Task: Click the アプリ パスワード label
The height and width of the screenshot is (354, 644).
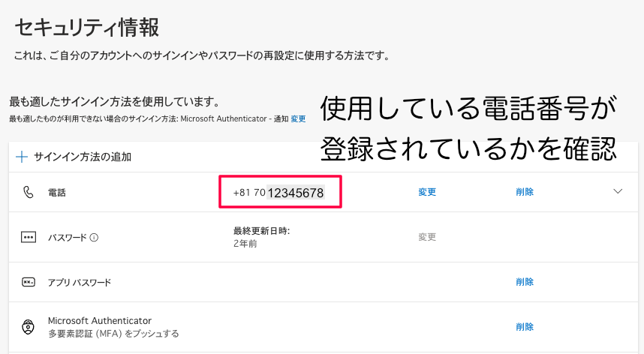Action: coord(80,283)
